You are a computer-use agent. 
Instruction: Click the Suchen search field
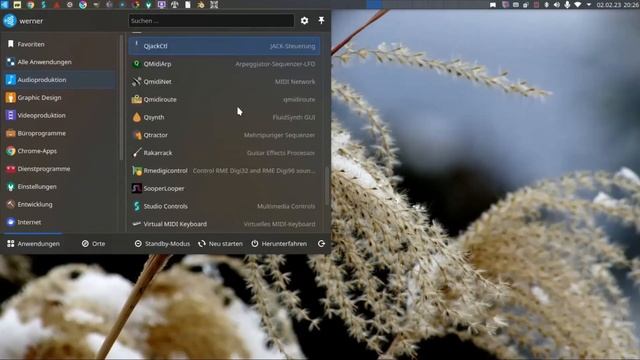211,21
